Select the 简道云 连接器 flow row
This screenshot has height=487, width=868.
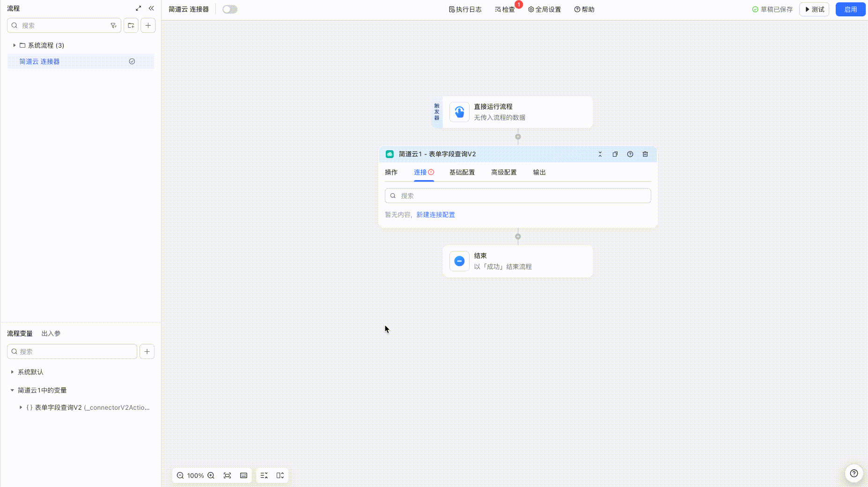81,61
